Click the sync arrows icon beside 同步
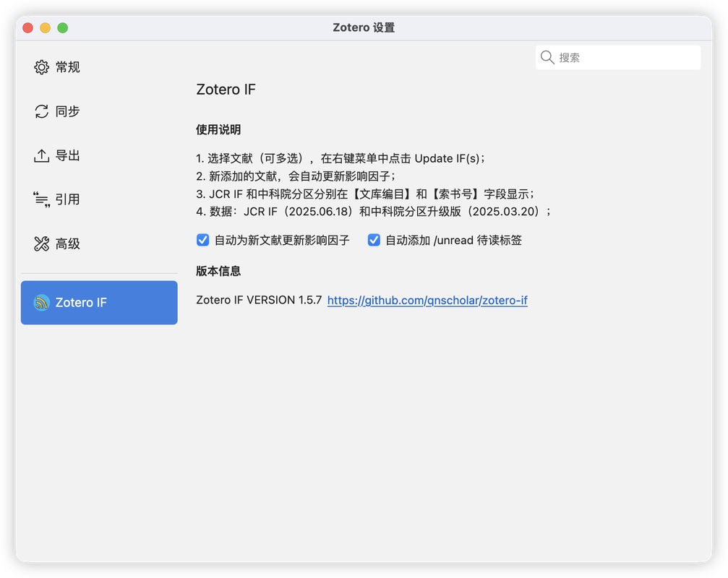Image resolution: width=728 pixels, height=578 pixels. [41, 111]
